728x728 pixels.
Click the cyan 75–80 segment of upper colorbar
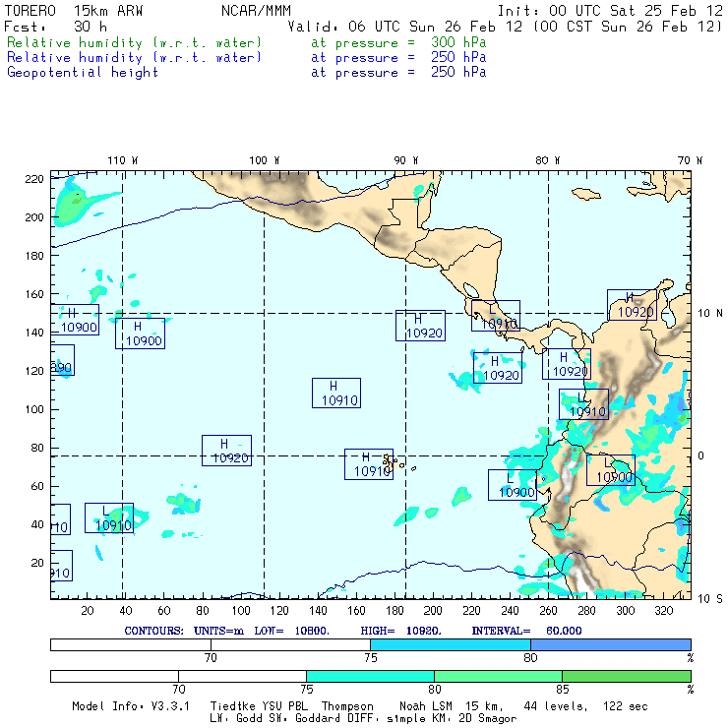451,644
